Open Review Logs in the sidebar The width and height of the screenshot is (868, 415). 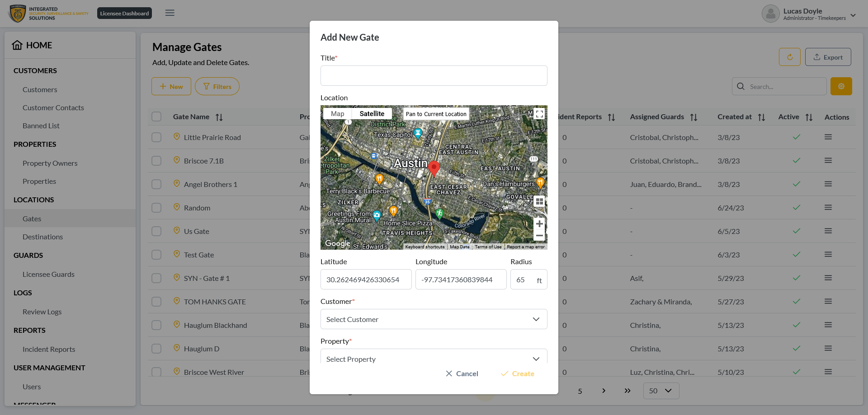point(42,312)
